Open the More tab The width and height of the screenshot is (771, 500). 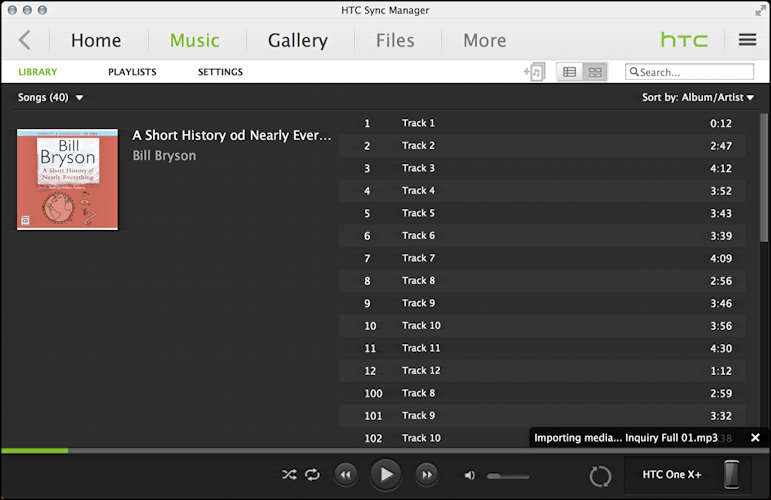tap(484, 40)
